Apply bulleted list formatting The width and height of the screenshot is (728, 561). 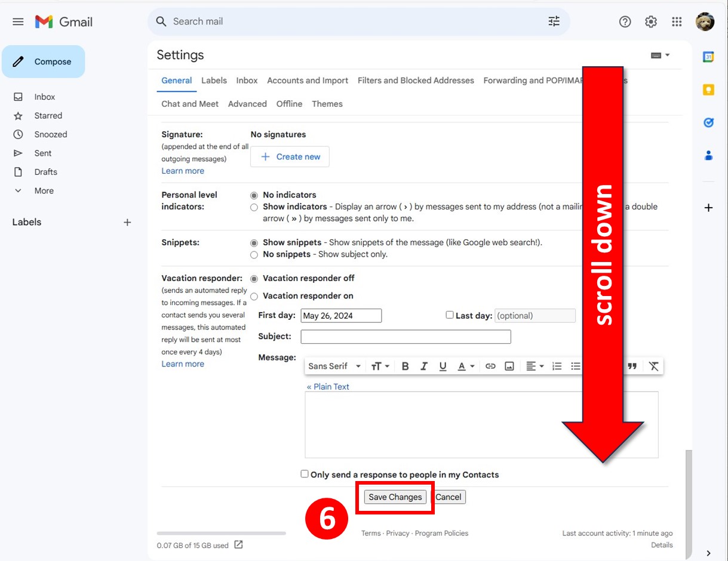click(x=575, y=366)
